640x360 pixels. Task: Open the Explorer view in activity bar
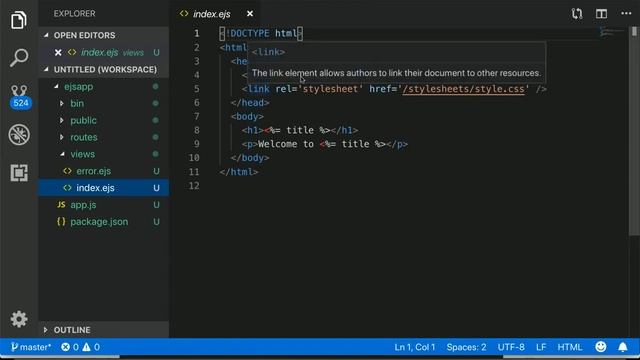point(19,20)
